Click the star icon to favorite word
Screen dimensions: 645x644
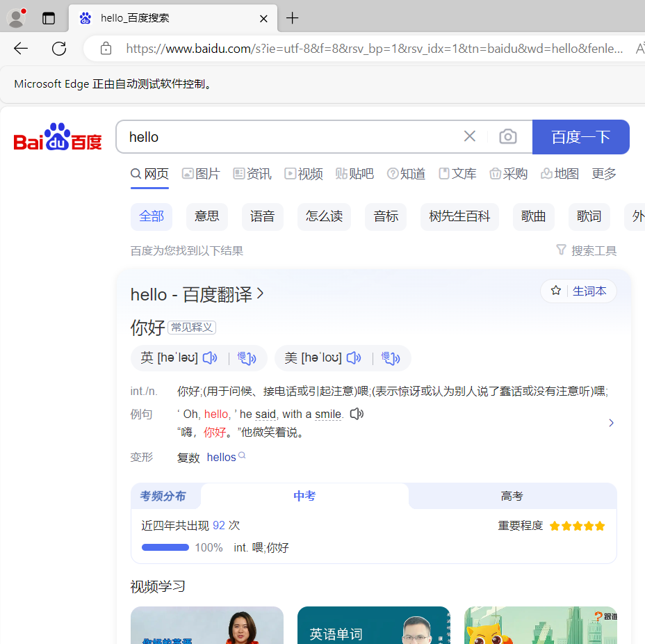pos(556,291)
